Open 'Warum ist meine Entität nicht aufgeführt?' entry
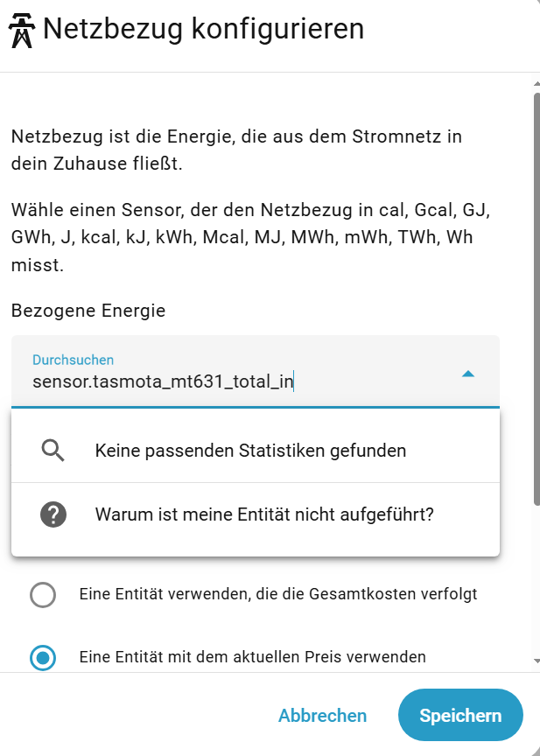 coord(264,515)
